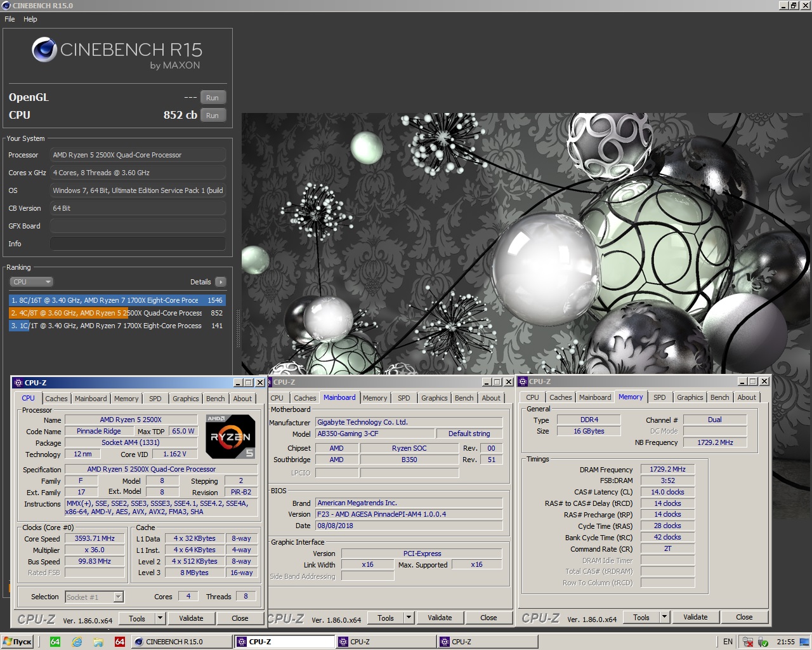Switch to Caches tab in leftmost CPU-Z window

56,399
